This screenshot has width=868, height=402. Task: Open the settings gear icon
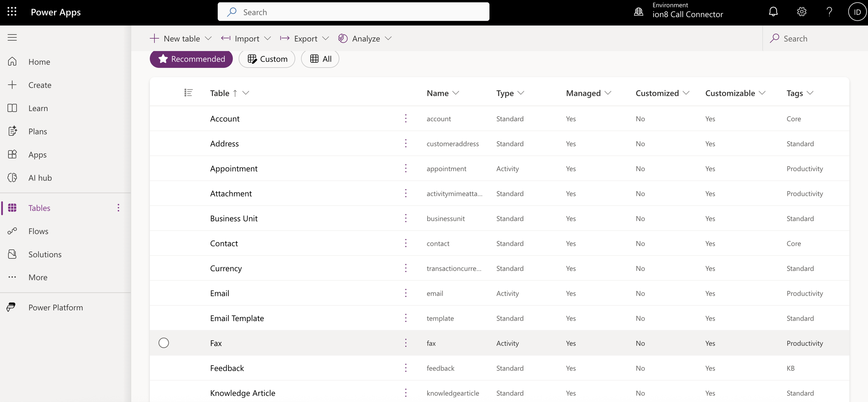(x=802, y=12)
